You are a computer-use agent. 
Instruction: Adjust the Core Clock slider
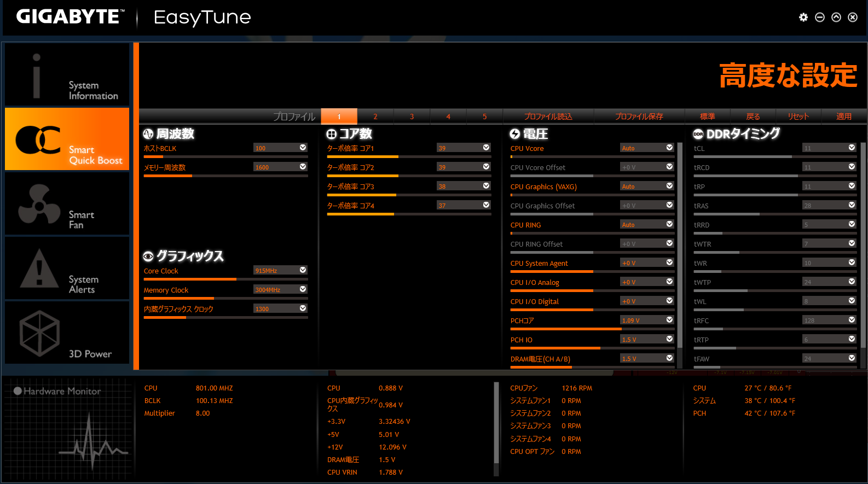point(226,279)
